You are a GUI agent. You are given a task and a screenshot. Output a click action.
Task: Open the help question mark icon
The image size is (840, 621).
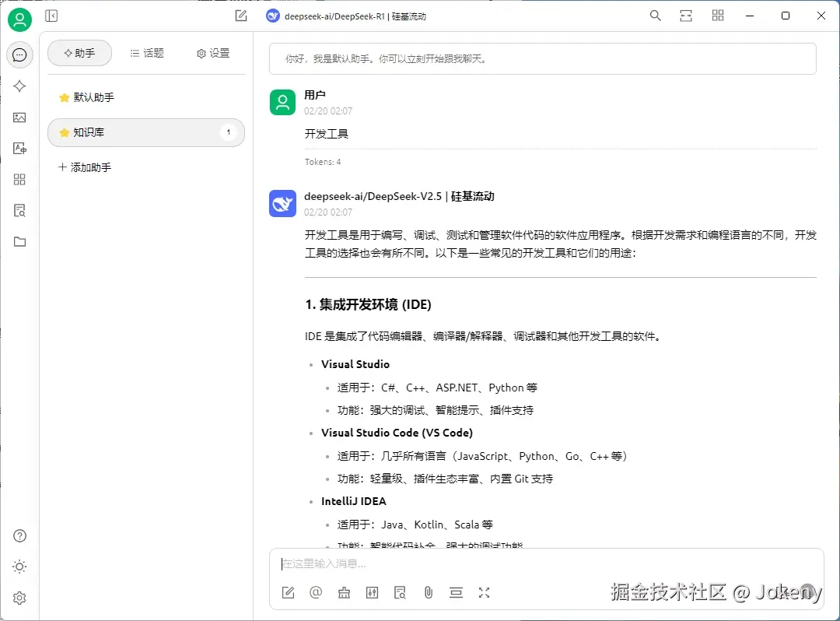[19, 536]
